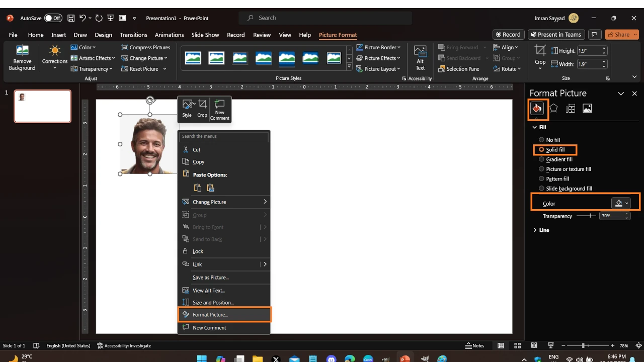Open the fill Color picker button

621,204
